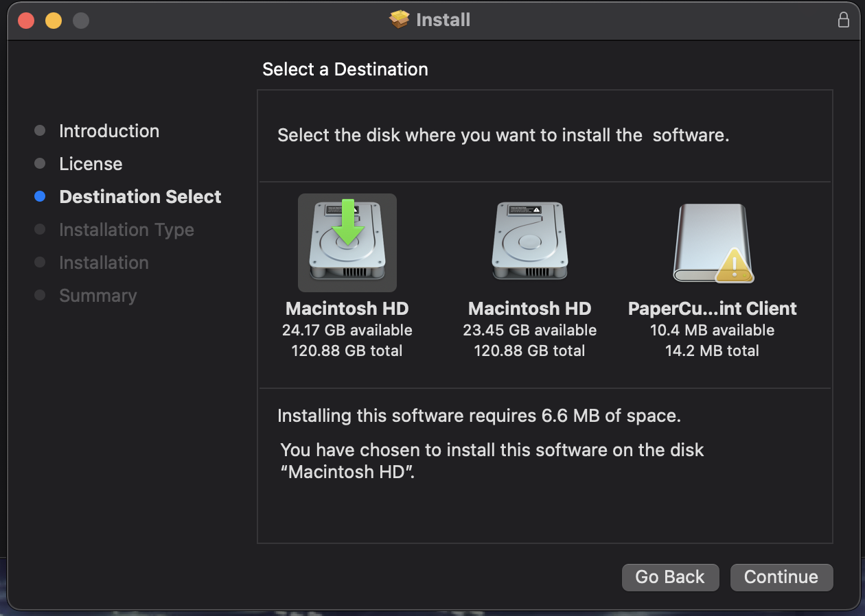This screenshot has width=865, height=616.
Task: Click the Installation Type step in the sidebar
Action: [126, 230]
